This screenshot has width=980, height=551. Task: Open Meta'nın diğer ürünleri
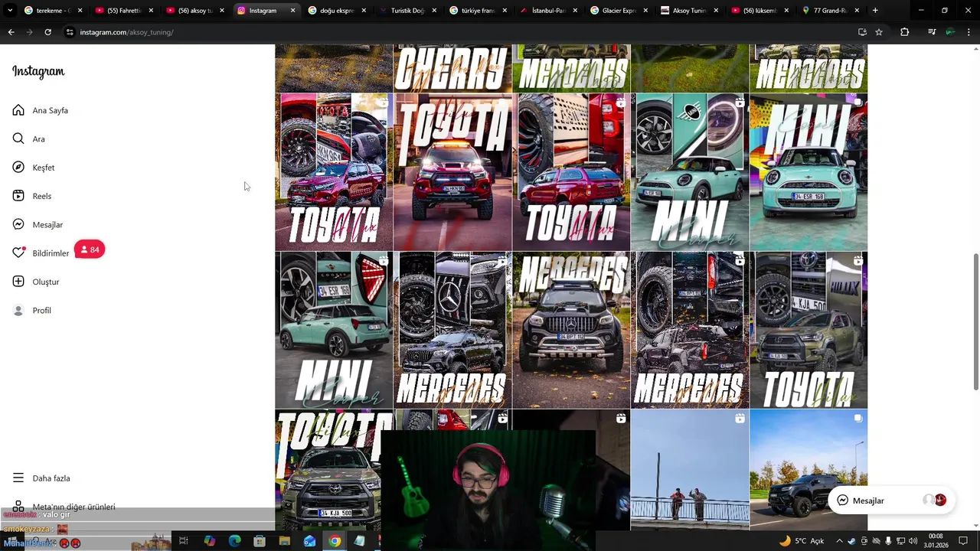pos(64,507)
